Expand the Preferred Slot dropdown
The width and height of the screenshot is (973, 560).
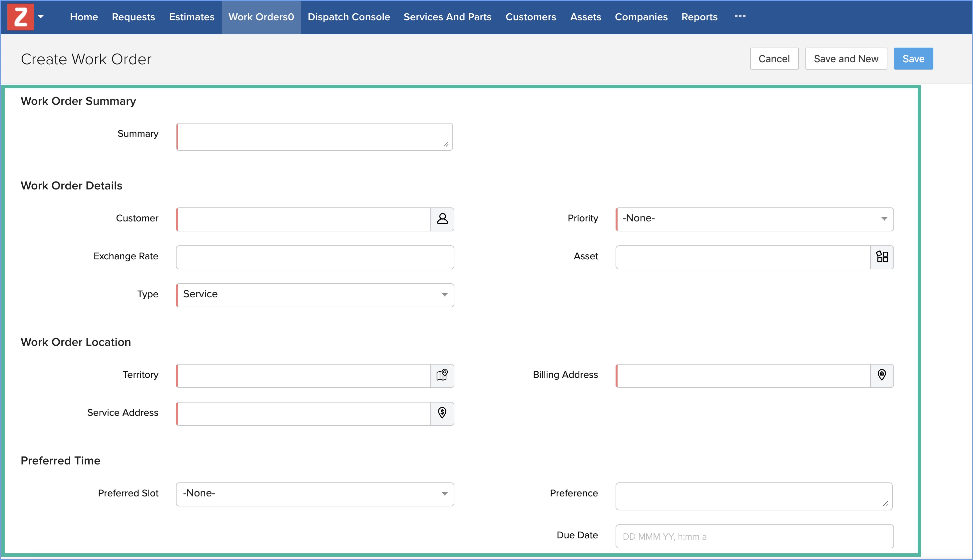pos(315,493)
